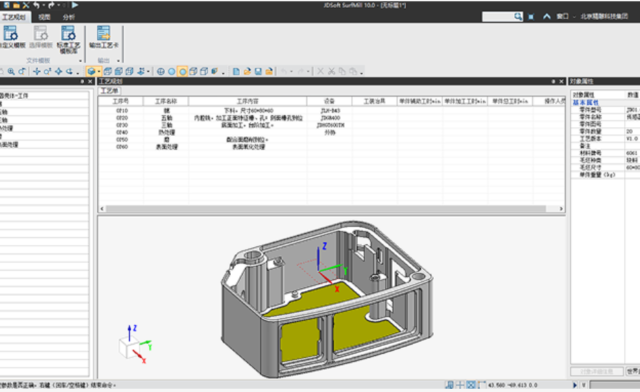640x392 pixels.
Task: Select the OP40 row in process table
Action: tap(331, 132)
